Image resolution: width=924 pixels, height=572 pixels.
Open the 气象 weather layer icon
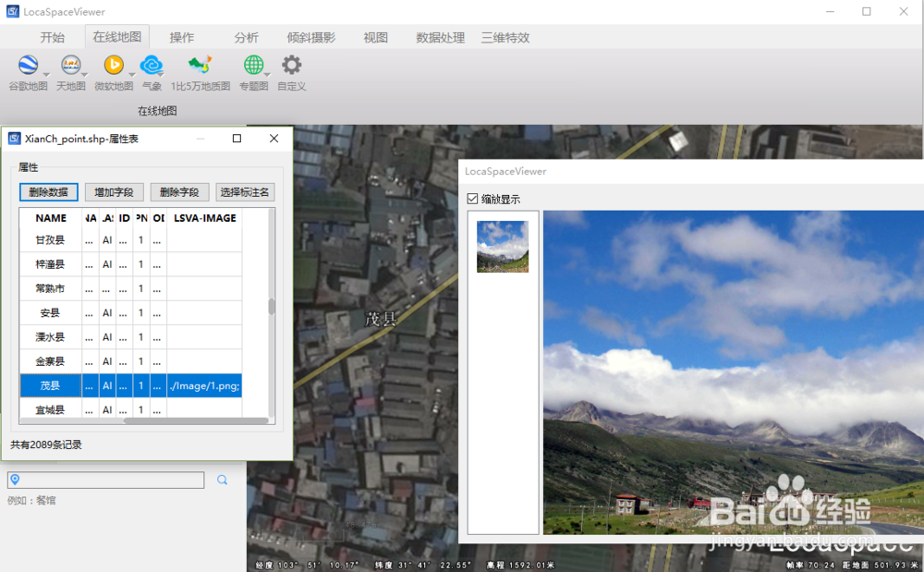coord(152,66)
